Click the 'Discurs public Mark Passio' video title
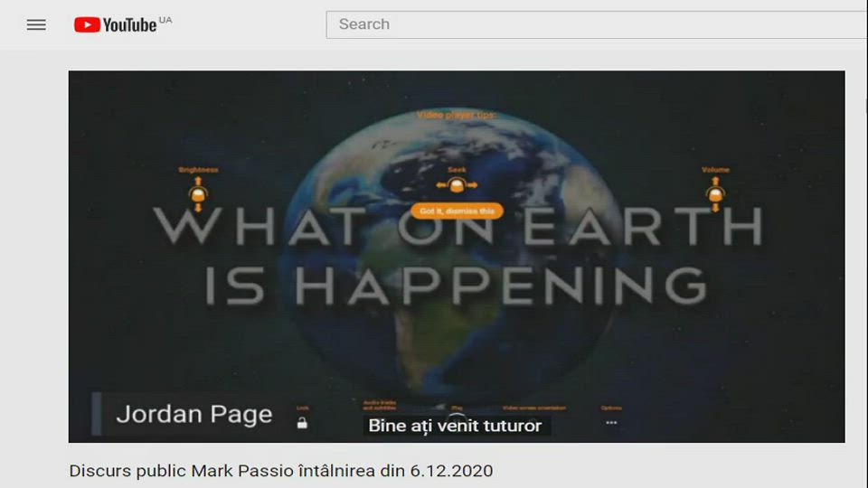This screenshot has width=868, height=488. click(x=281, y=471)
